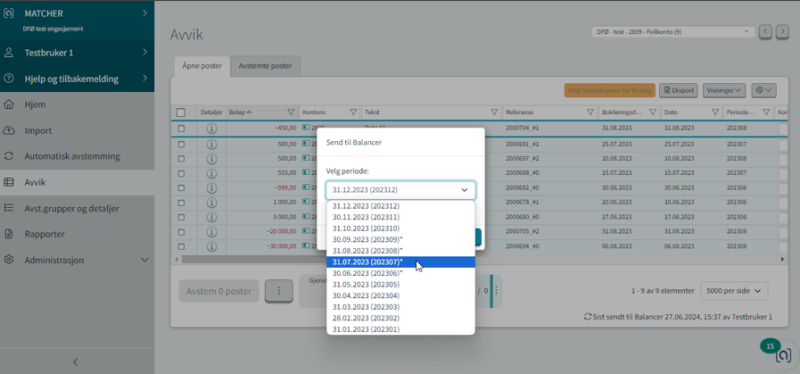
Task: Click the horizontal scrollbar right arrow
Action: coord(783,259)
